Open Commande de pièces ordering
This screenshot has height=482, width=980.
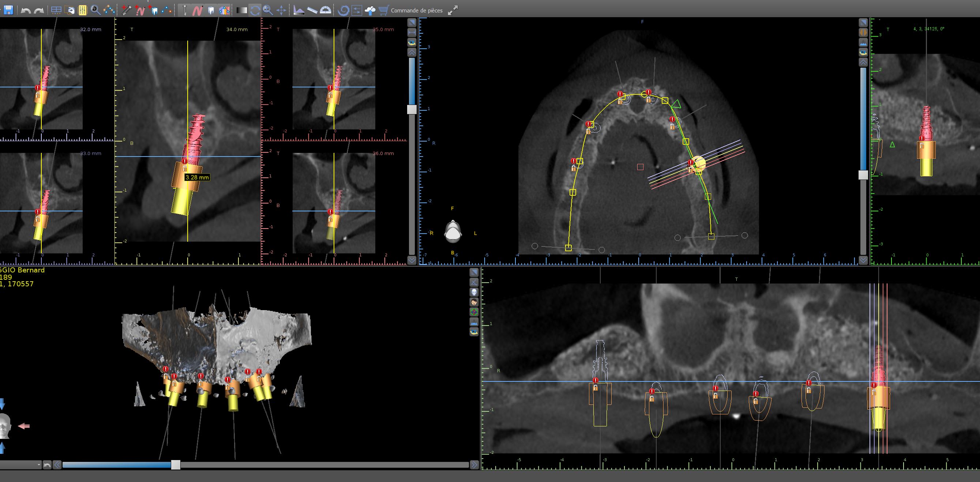coord(416,10)
